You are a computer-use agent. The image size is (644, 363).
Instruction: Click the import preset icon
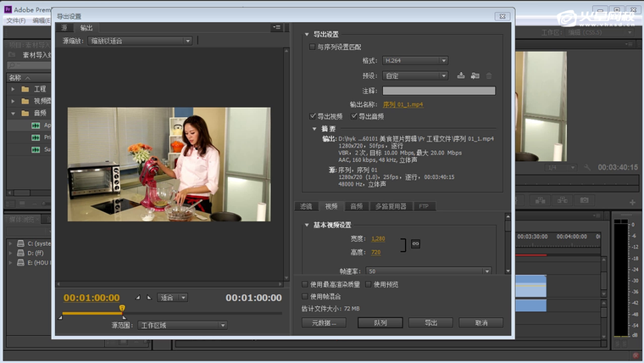tap(475, 75)
